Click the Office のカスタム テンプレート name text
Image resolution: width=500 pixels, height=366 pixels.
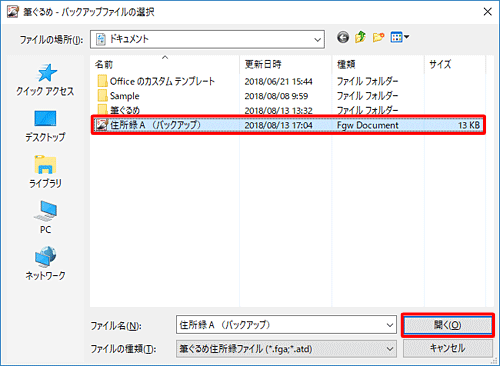(162, 81)
